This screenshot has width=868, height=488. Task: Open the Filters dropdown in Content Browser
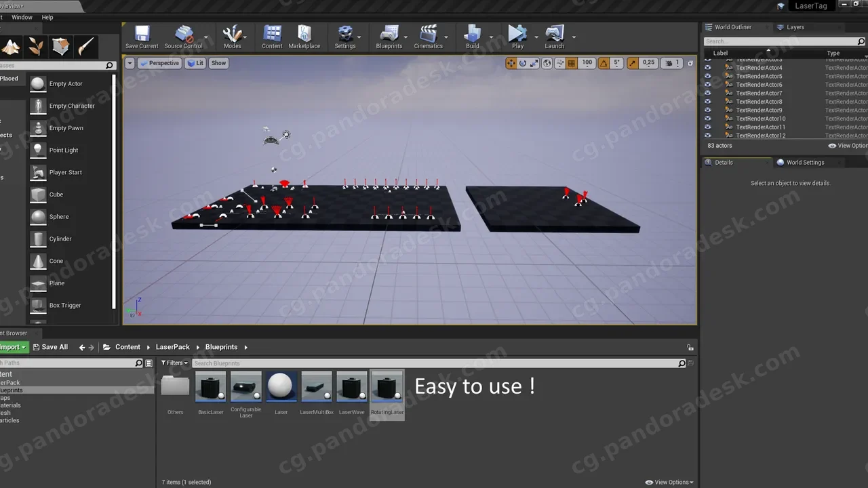175,363
